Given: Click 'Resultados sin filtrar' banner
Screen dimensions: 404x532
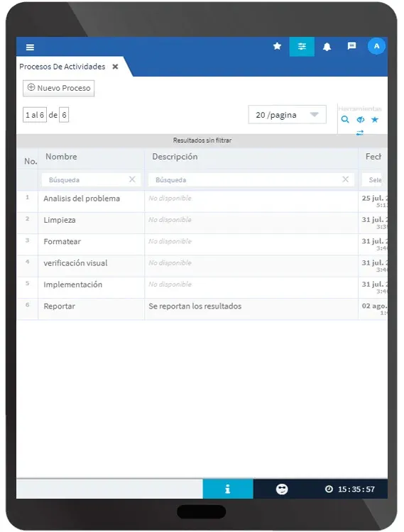Looking at the screenshot, I should click(x=202, y=140).
